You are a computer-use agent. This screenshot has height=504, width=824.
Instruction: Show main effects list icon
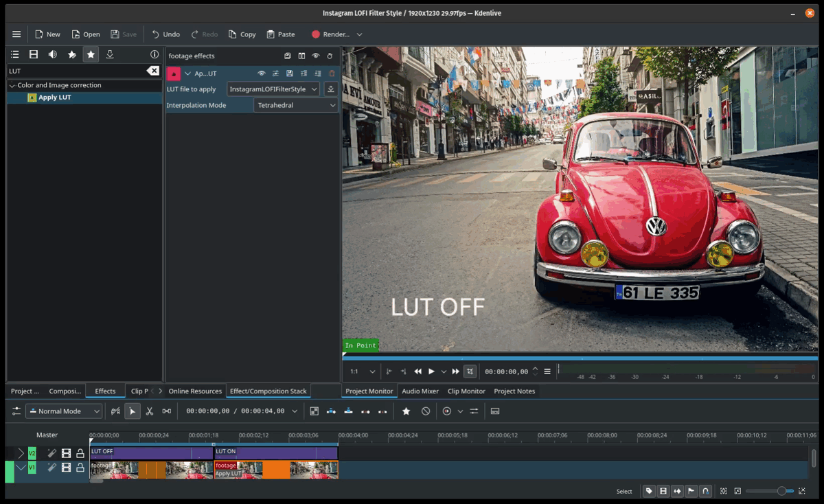[14, 54]
